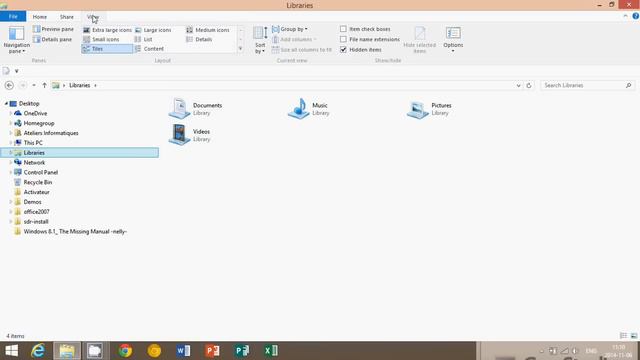The width and height of the screenshot is (640, 360).
Task: Open Quick Access Toolbar customize arrow
Action: 17,71
